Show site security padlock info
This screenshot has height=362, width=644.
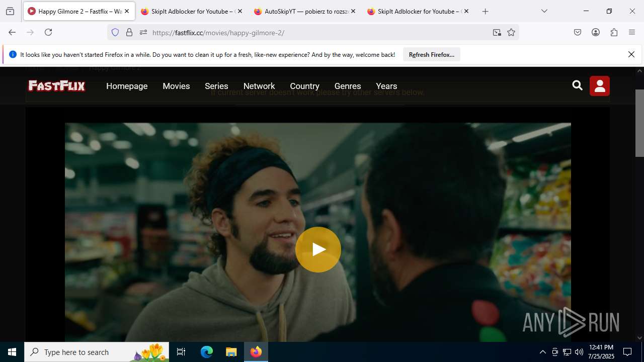coord(129,32)
